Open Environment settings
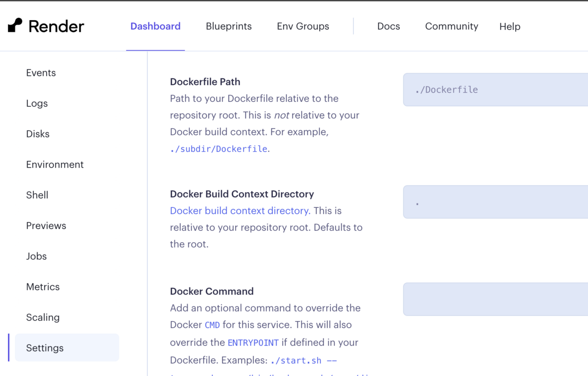This screenshot has height=376, width=588. tap(54, 165)
